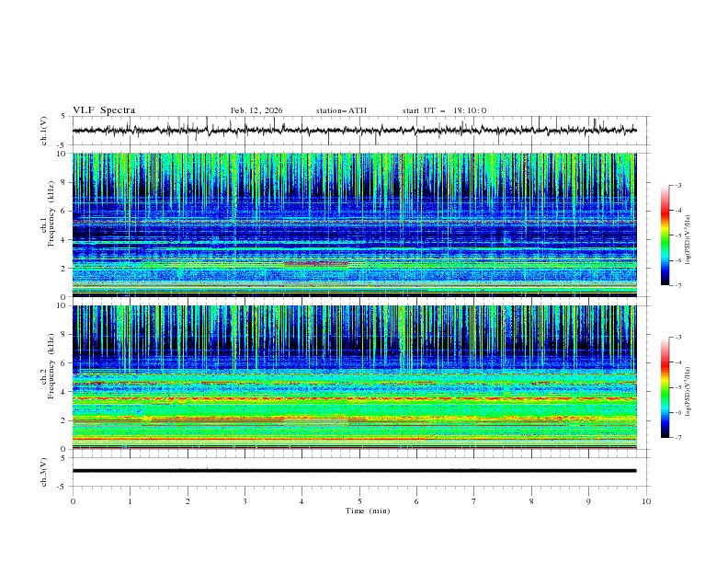Click the "Time (min)" x-axis label

(368, 511)
